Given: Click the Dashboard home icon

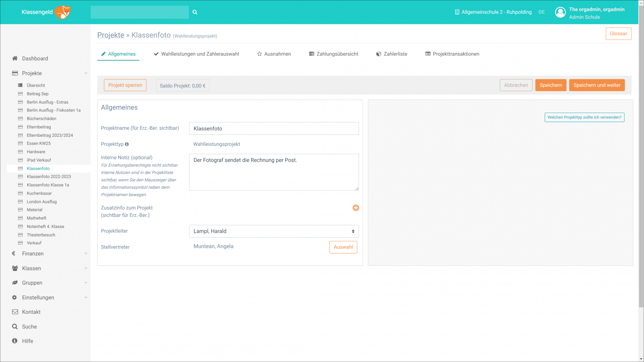Looking at the screenshot, I should (15, 58).
